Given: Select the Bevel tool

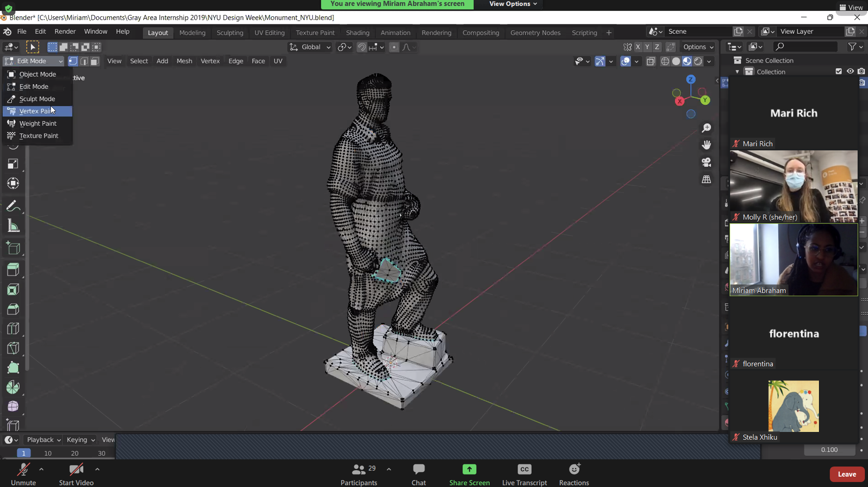Looking at the screenshot, I should (x=13, y=309).
